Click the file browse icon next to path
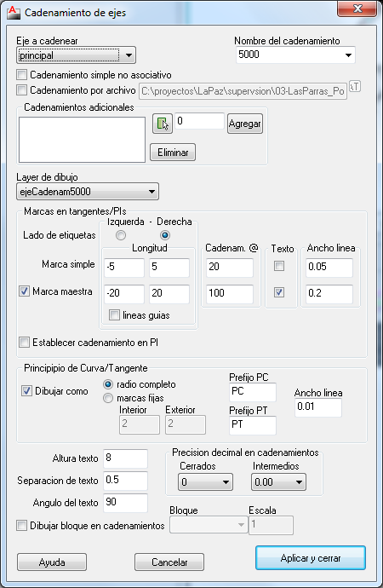383x588 pixels. pyautogui.click(x=355, y=87)
